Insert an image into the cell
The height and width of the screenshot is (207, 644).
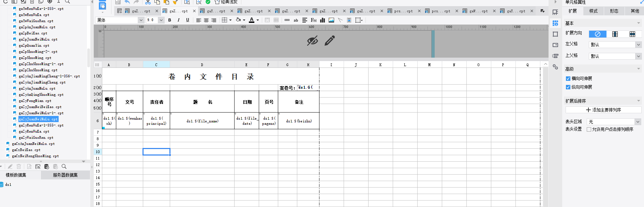tap(331, 20)
